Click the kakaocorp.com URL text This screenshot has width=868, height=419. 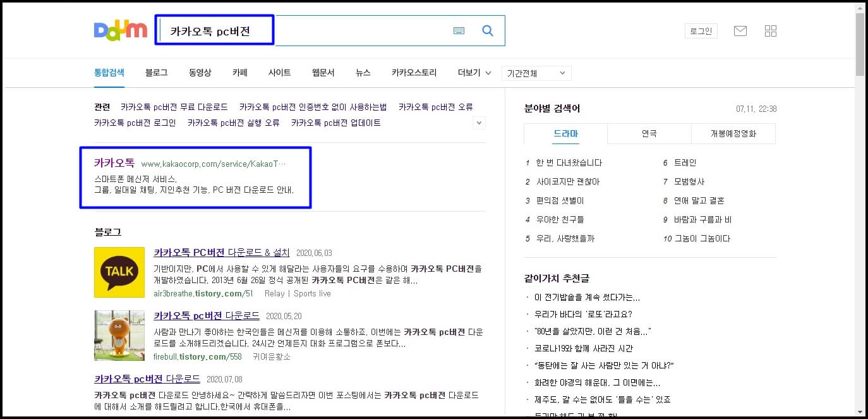[x=214, y=164]
